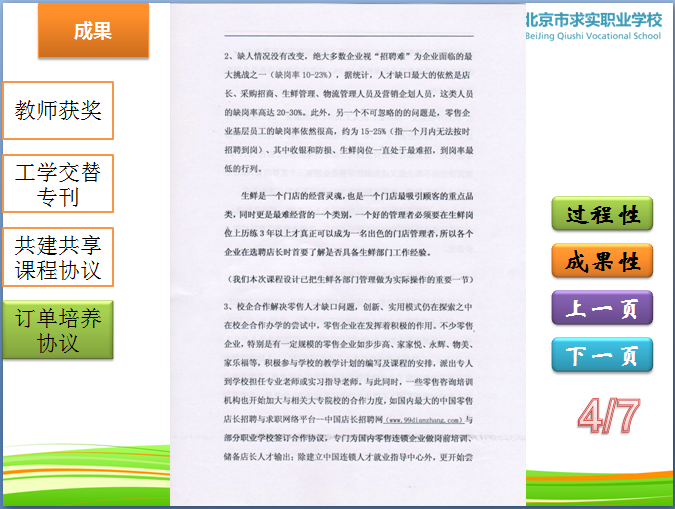Screen dimensions: 675x509
Task: Click the parenthetical line 我们本次课程设计
Action: click(x=350, y=280)
